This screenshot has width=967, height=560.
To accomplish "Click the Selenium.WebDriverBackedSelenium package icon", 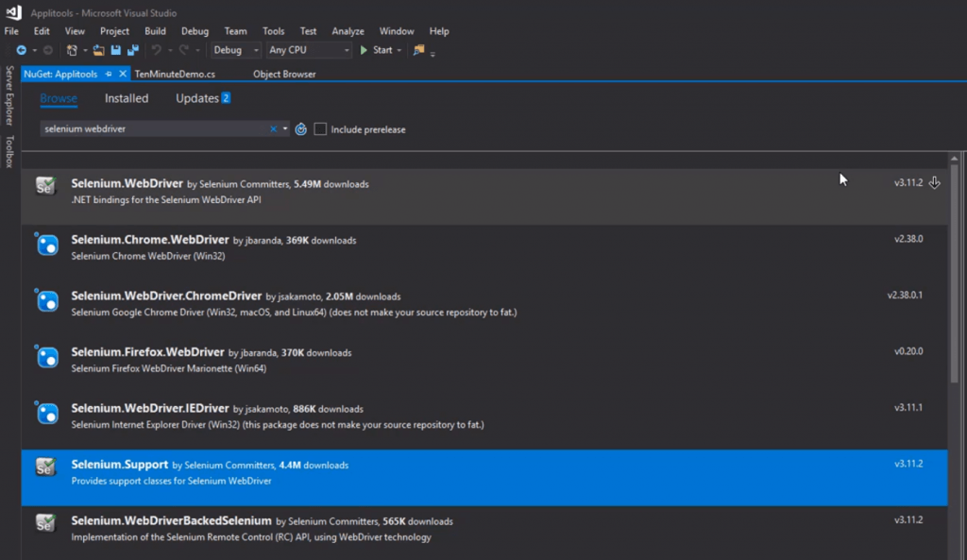I will click(45, 523).
